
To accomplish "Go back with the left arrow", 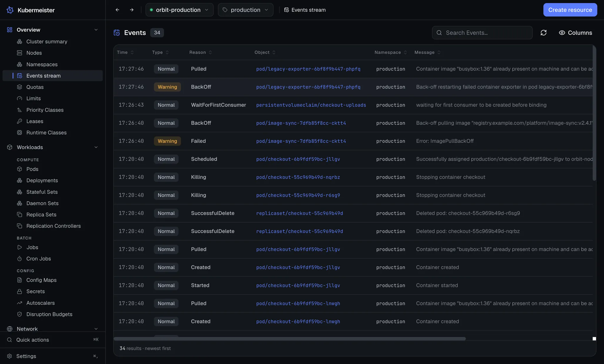I will click(x=117, y=10).
